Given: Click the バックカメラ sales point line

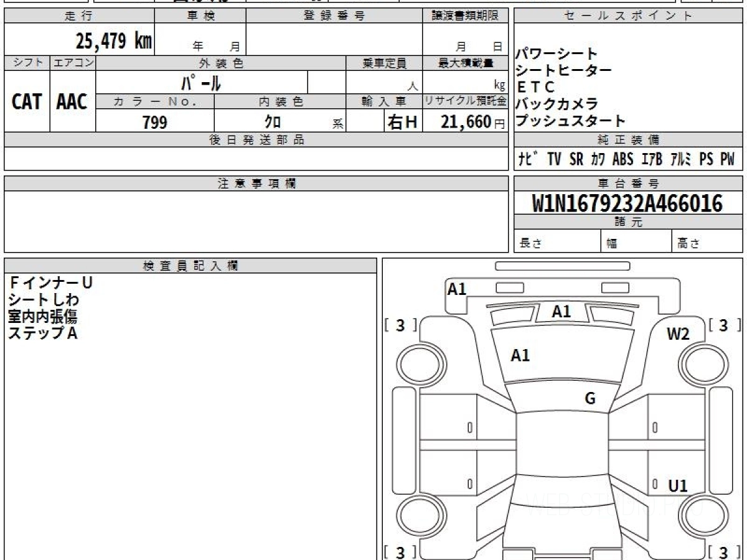Looking at the screenshot, I should (x=557, y=104).
